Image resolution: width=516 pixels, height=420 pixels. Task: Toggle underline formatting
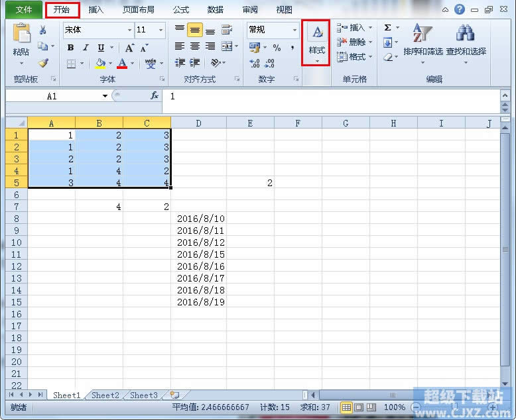101,48
